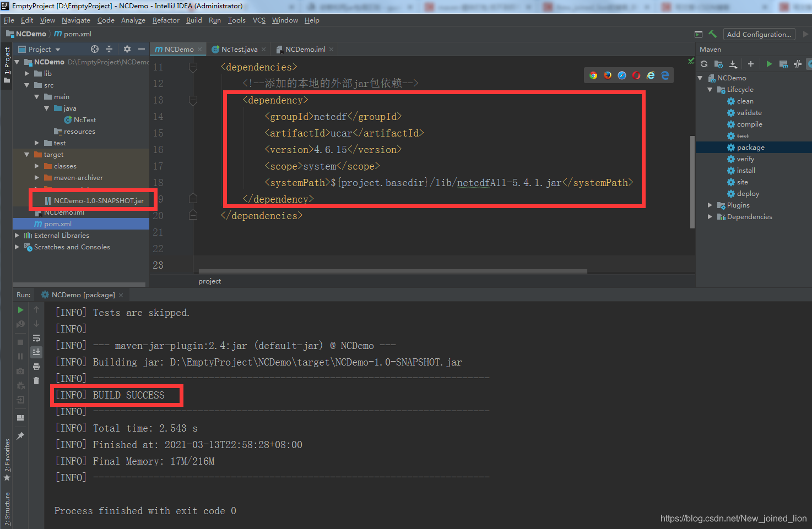Image resolution: width=812 pixels, height=529 pixels.
Task: Click Add Configuration button
Action: click(x=759, y=34)
